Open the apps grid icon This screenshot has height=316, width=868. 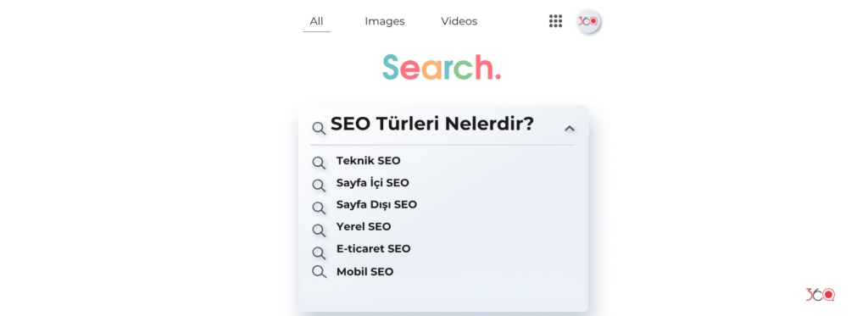[x=555, y=21]
